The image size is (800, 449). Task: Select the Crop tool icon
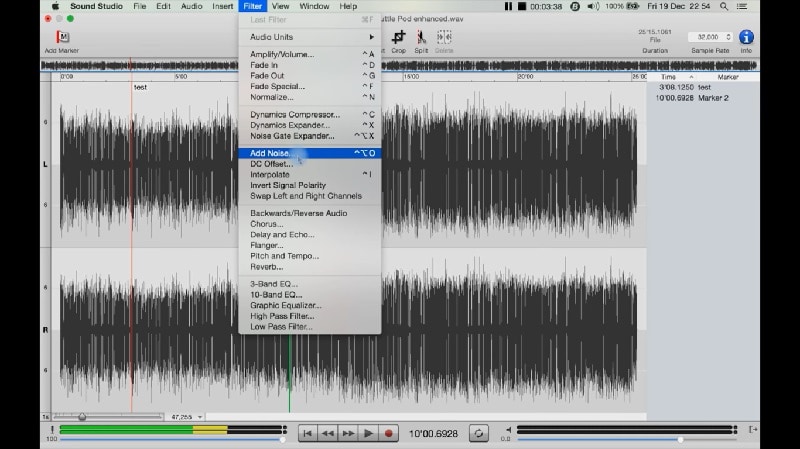(x=399, y=38)
